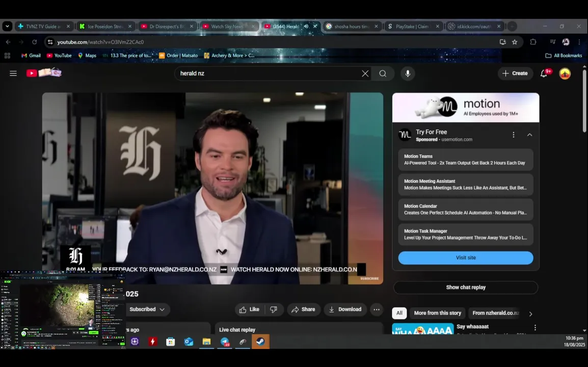Screen dimensions: 588x367
Task: Click Visit site on the Motion ad
Action: 465,258
